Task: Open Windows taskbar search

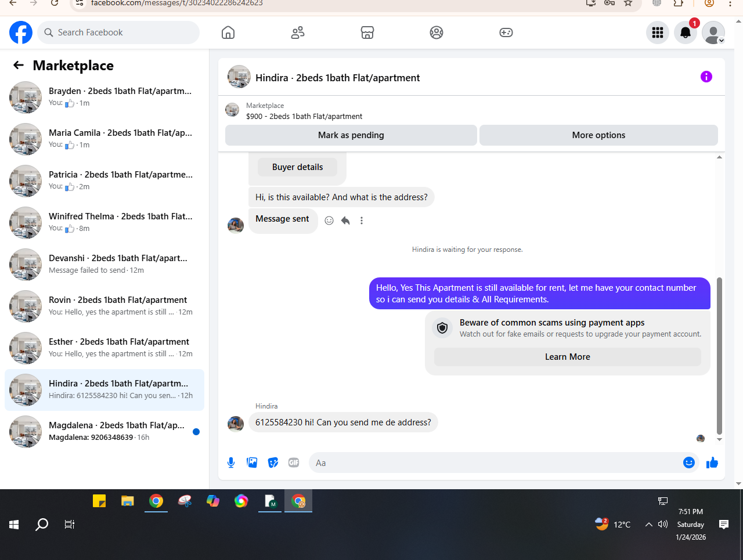Action: [x=42, y=525]
